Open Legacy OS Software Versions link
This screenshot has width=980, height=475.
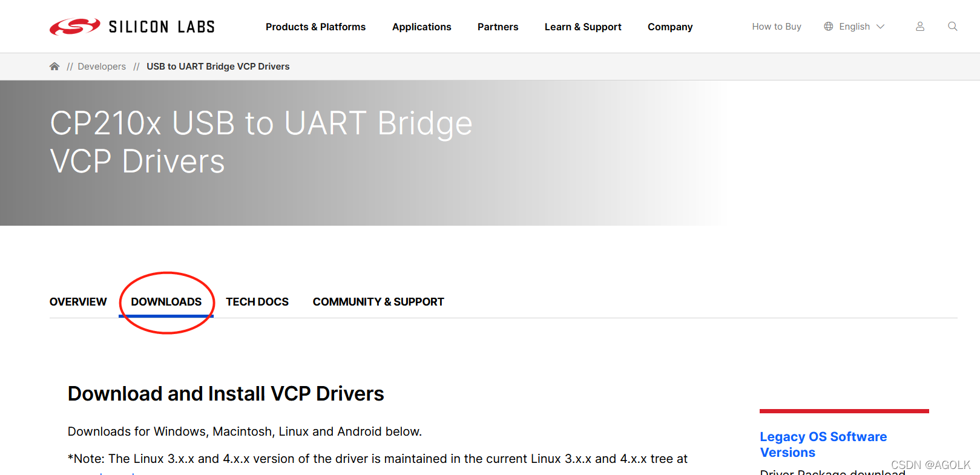[823, 445]
